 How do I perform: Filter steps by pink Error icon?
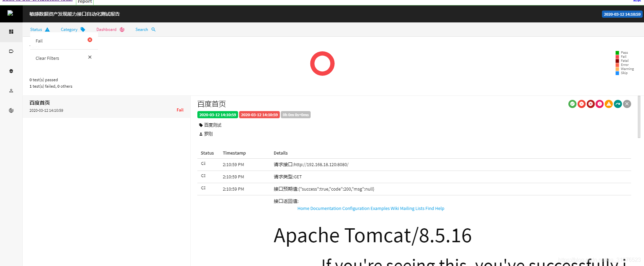pyautogui.click(x=600, y=104)
